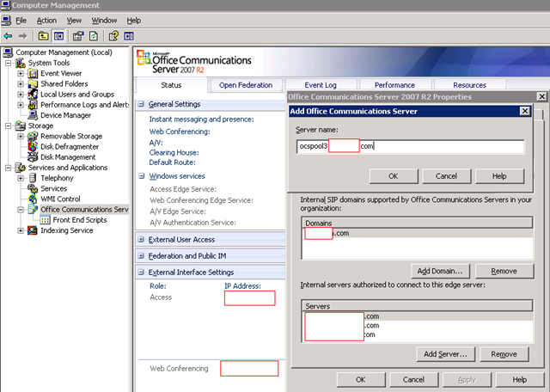
Task: Collapse the General Settings section
Action: (142, 104)
